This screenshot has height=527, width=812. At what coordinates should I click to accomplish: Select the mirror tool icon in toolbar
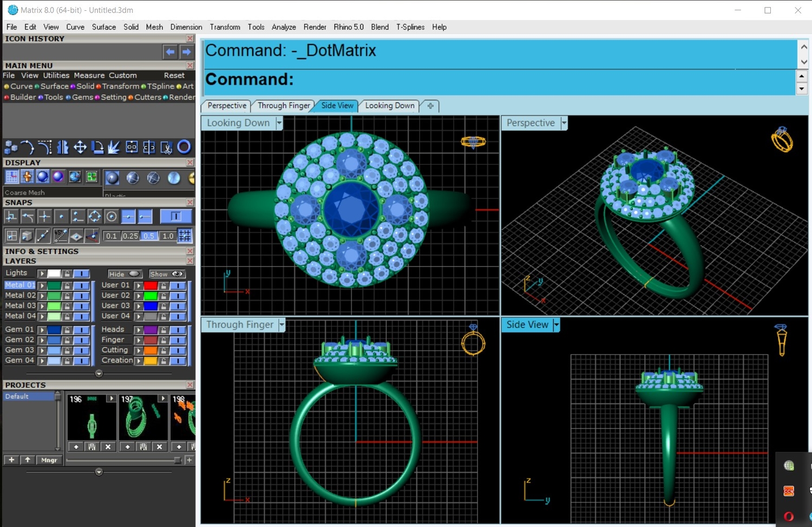coord(63,147)
